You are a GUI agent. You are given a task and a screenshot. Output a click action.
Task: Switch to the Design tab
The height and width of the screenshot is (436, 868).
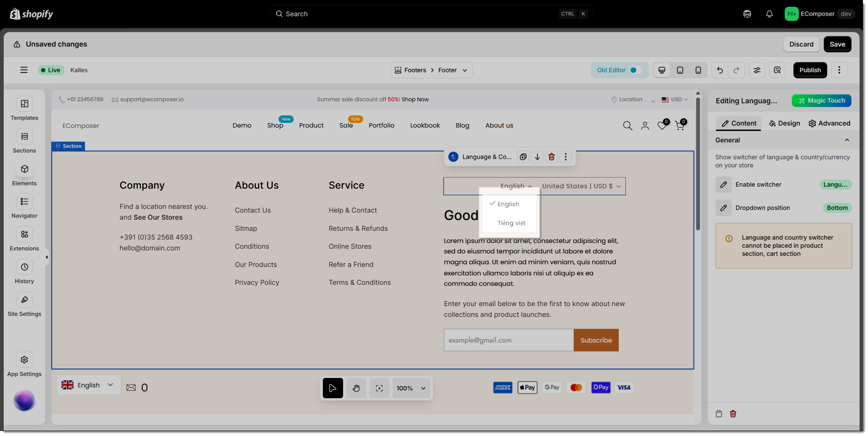784,123
